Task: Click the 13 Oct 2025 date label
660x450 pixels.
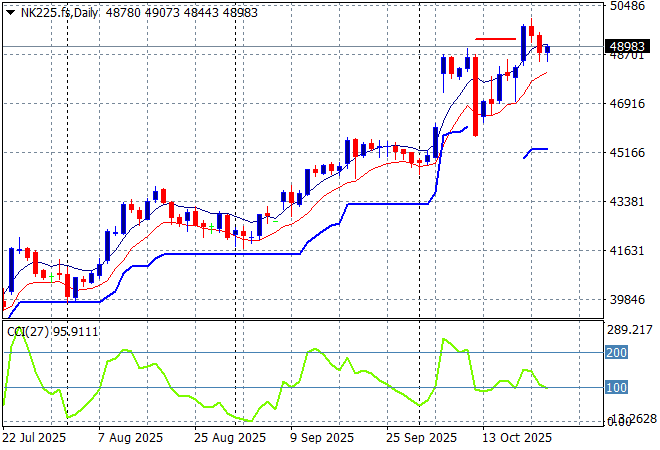Action: click(x=518, y=438)
